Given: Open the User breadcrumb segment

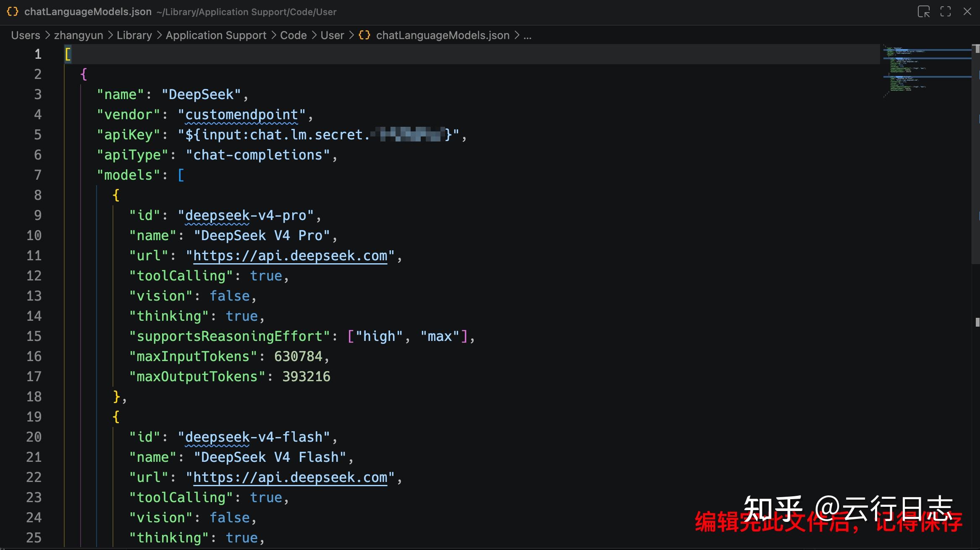Looking at the screenshot, I should pyautogui.click(x=332, y=35).
